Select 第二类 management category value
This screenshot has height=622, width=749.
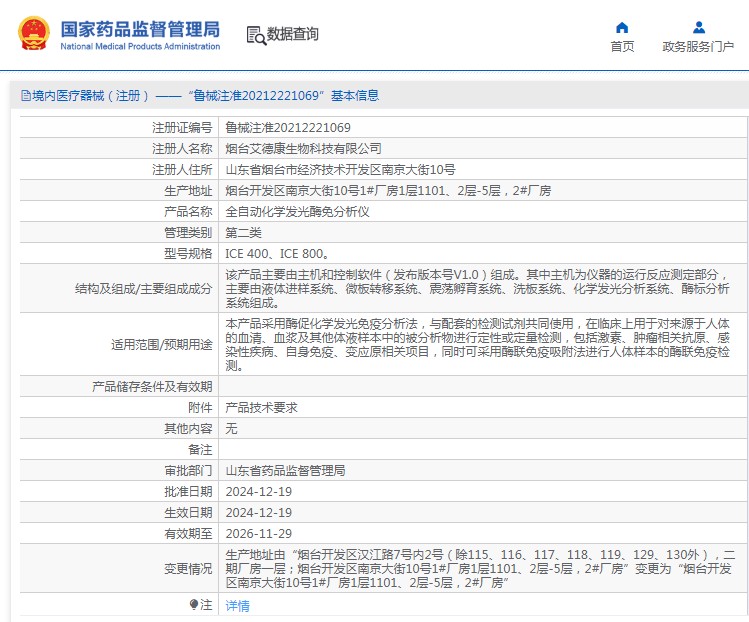point(244,233)
